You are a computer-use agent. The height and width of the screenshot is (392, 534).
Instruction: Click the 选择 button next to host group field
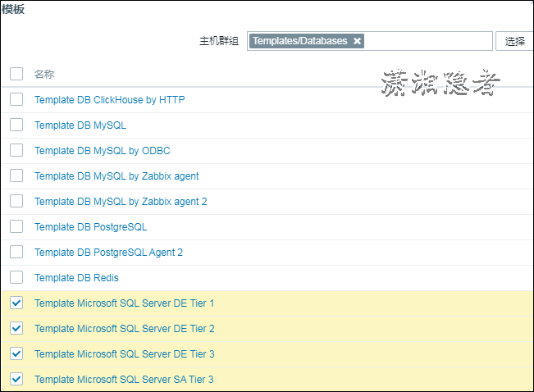pyautogui.click(x=514, y=41)
